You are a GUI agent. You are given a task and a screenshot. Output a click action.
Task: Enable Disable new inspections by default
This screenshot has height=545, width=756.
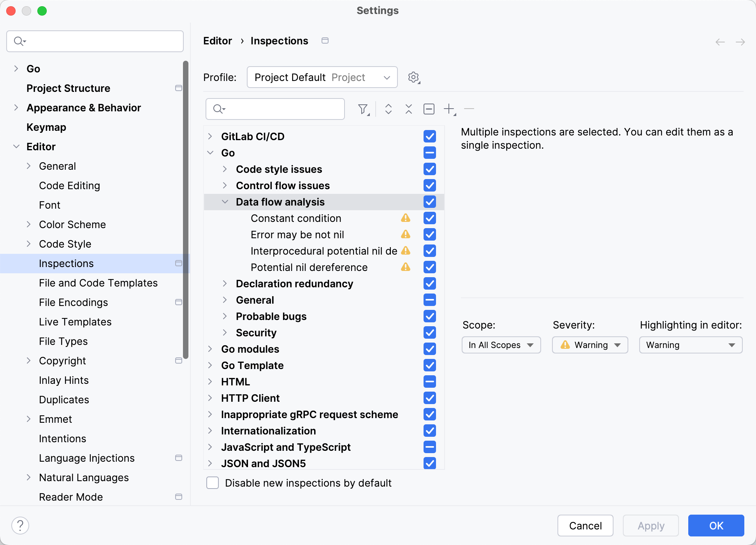(213, 483)
